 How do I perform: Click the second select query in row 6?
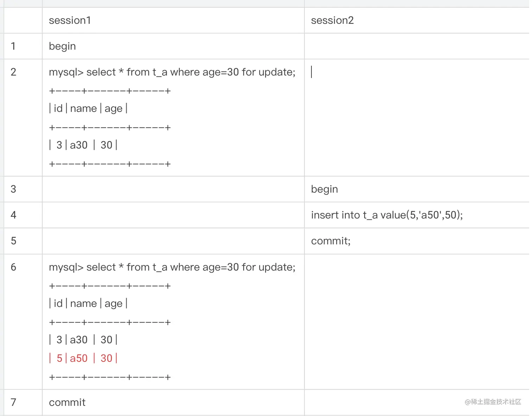(172, 267)
